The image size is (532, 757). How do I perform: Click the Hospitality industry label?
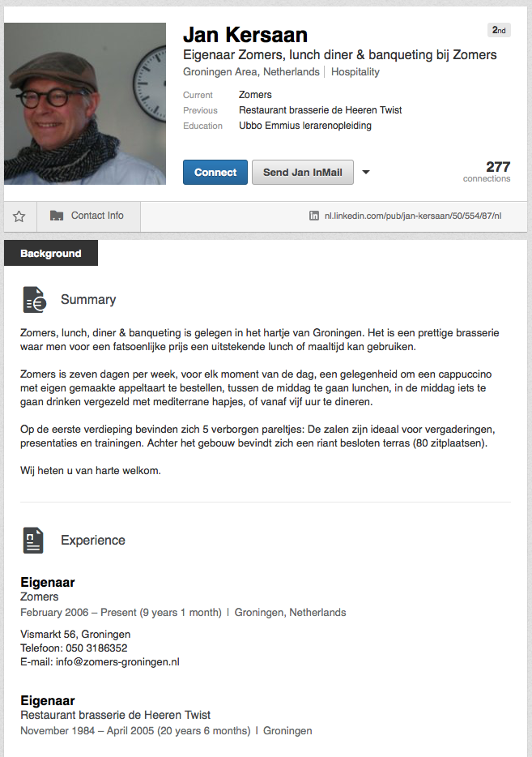click(355, 72)
